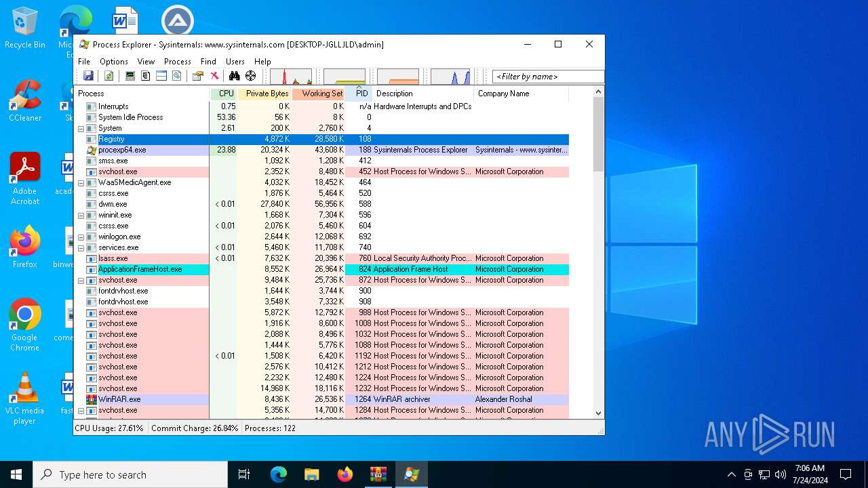Collapse the System process tree node
Screen dimensions: 868x488
(x=81, y=128)
